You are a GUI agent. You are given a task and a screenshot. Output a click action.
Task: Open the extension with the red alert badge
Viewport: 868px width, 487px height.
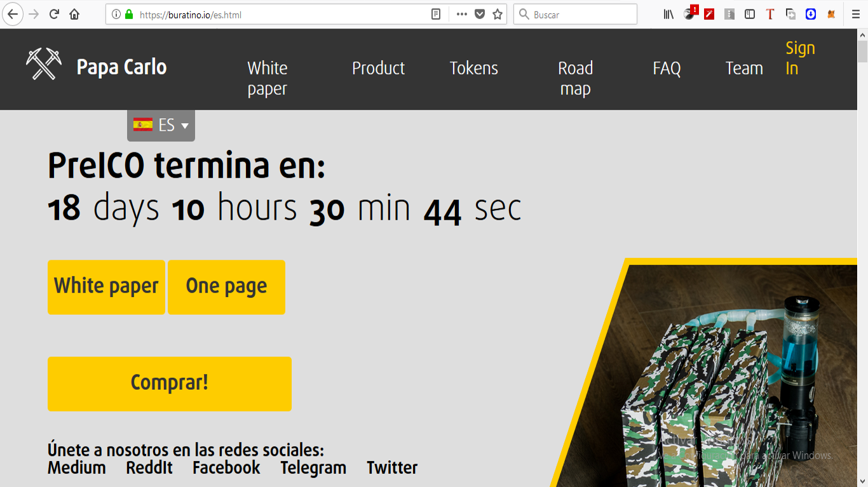(x=689, y=13)
